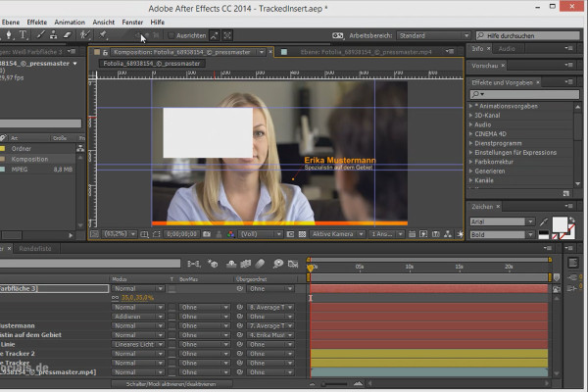Image resolution: width=588 pixels, height=392 pixels.
Task: Switch to the Audio panel tab
Action: [x=507, y=49]
